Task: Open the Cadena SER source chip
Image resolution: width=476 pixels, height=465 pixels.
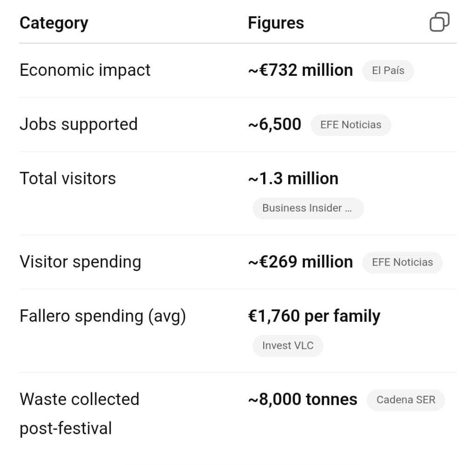Action: click(405, 400)
